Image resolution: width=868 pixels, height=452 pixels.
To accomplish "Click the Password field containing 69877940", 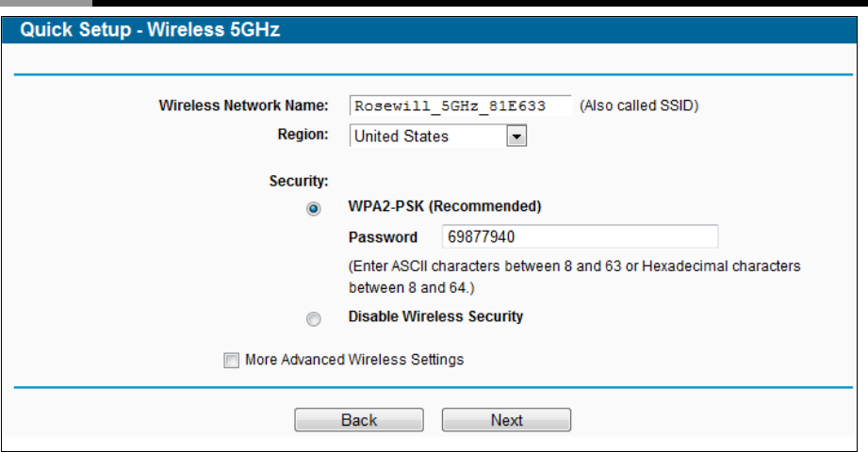I will click(581, 236).
